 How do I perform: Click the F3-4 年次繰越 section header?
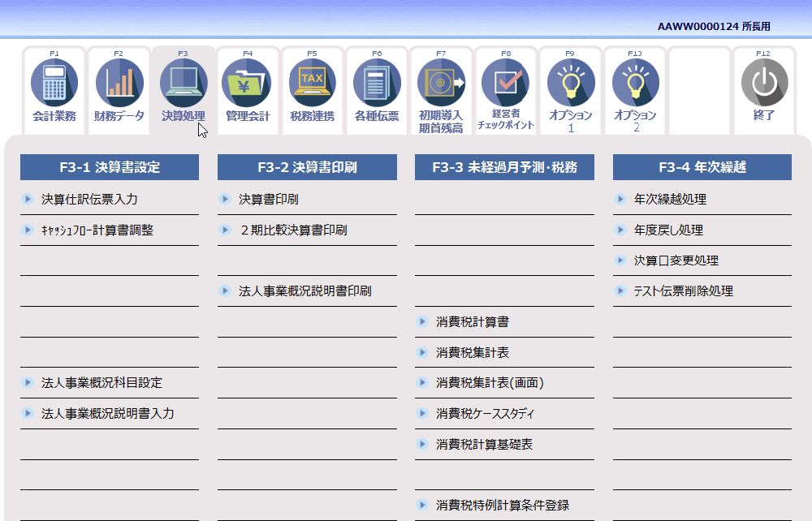point(703,167)
